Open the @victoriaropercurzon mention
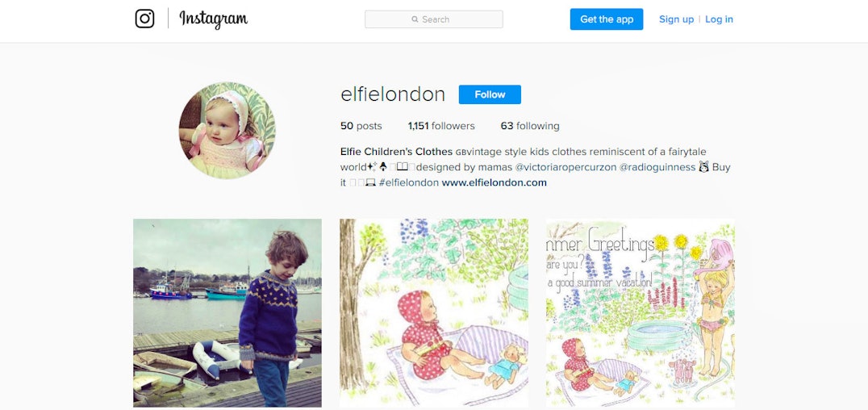Screen dimensions: 868x410 (x=565, y=167)
